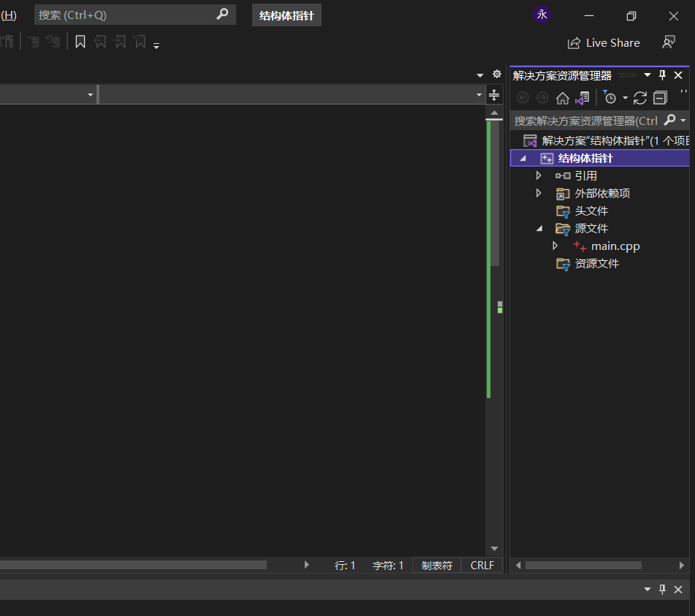The image size is (695, 616).
Task: Focus the 搜索解决方案资源管理器 search field
Action: click(x=586, y=121)
